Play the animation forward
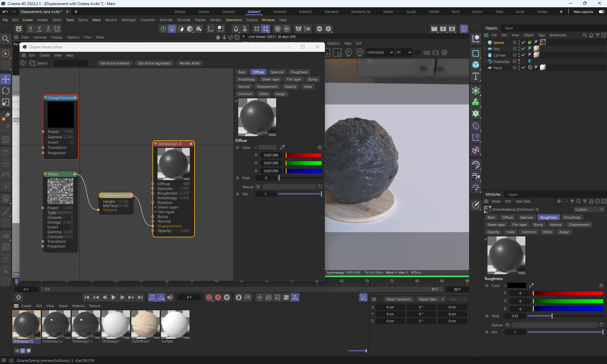 point(113,297)
